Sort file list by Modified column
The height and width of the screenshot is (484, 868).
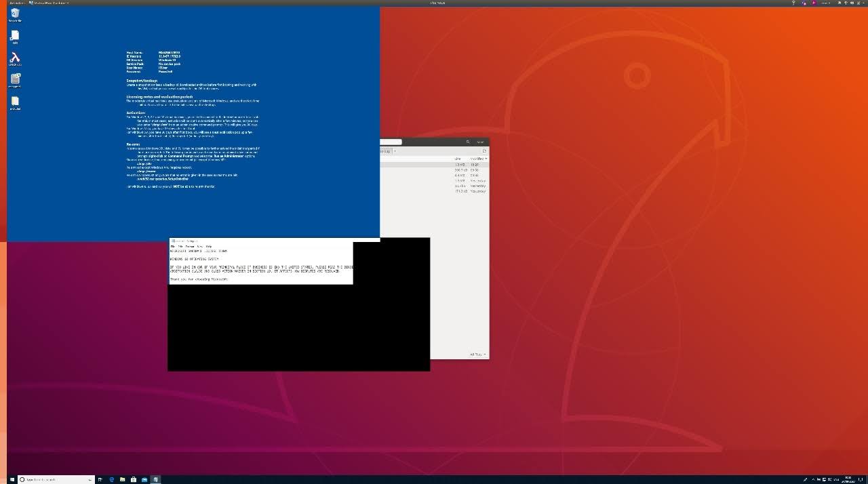point(479,159)
